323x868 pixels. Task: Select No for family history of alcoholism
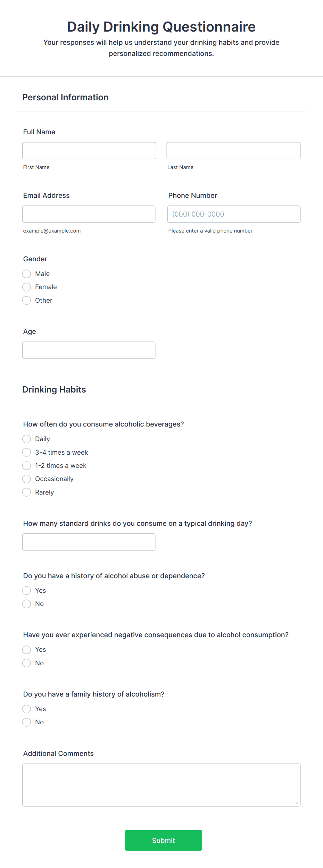[27, 722]
